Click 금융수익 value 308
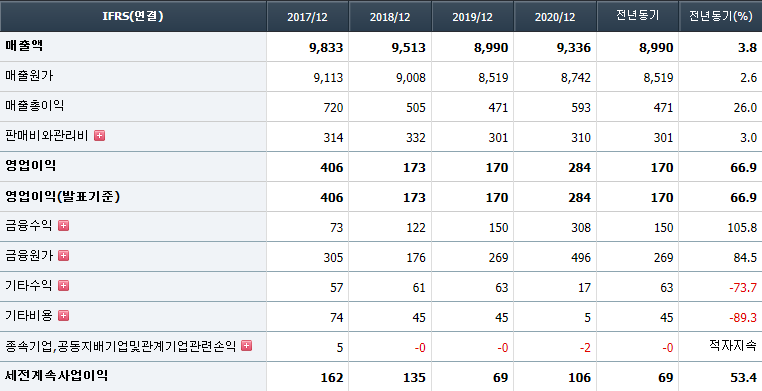Image resolution: width=762 pixels, height=391 pixels. [x=581, y=228]
